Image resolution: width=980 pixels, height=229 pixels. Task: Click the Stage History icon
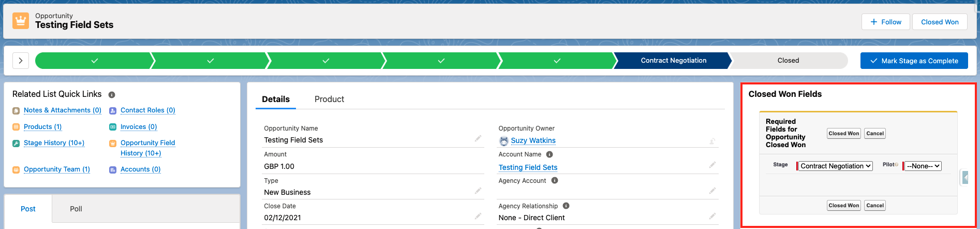click(x=16, y=144)
